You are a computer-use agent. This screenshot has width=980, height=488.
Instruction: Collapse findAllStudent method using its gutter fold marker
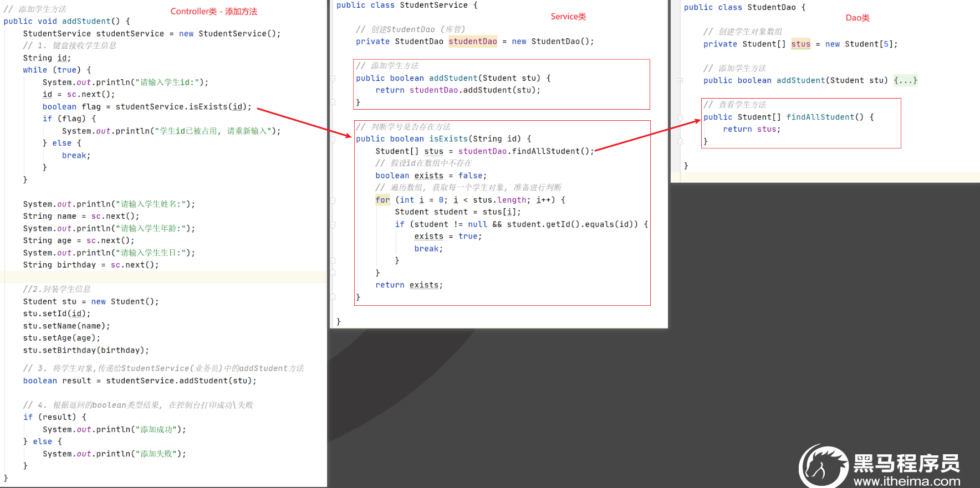tap(680, 117)
